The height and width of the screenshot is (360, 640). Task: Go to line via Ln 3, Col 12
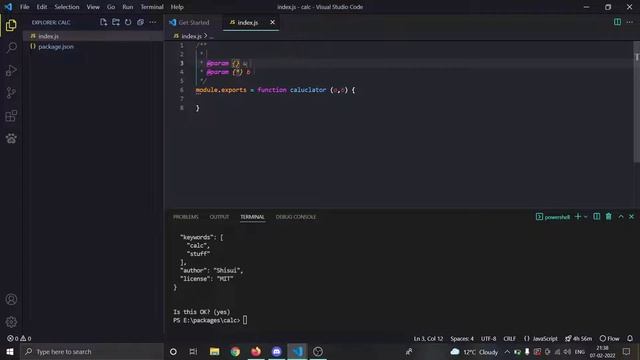428,338
